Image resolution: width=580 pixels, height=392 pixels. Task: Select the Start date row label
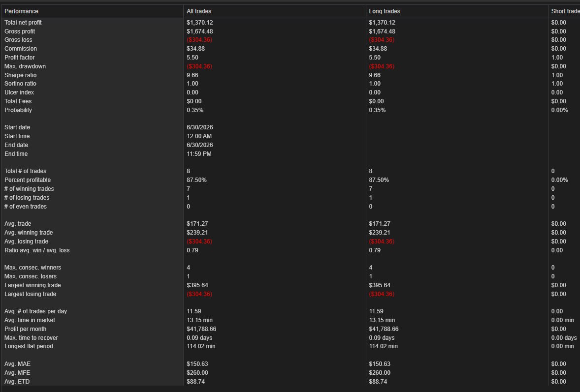click(17, 127)
